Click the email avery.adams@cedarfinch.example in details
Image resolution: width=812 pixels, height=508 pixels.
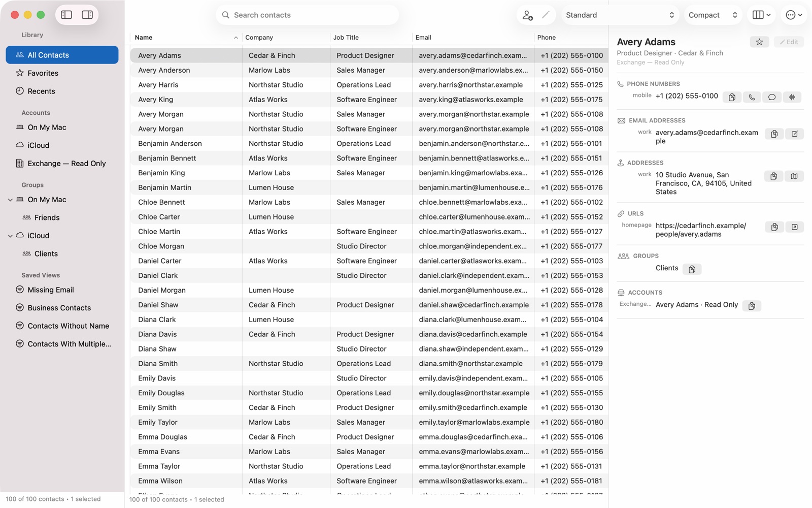point(706,137)
